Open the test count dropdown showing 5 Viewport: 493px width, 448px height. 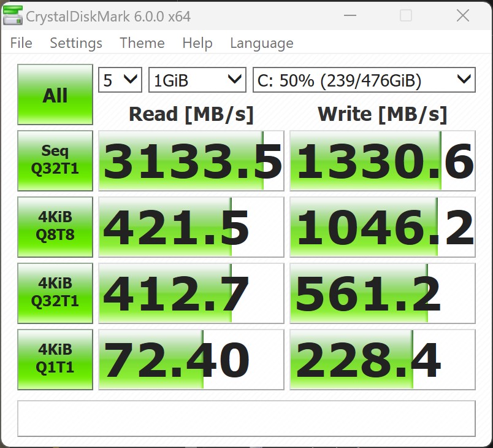(x=120, y=80)
